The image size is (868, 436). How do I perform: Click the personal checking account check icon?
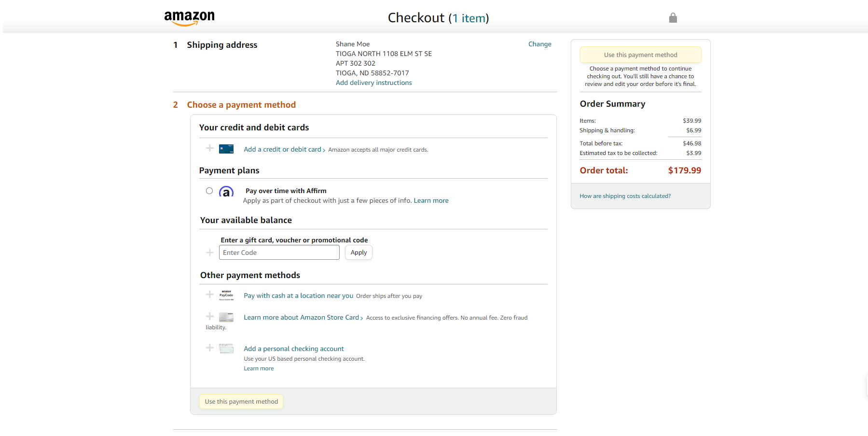(x=226, y=348)
